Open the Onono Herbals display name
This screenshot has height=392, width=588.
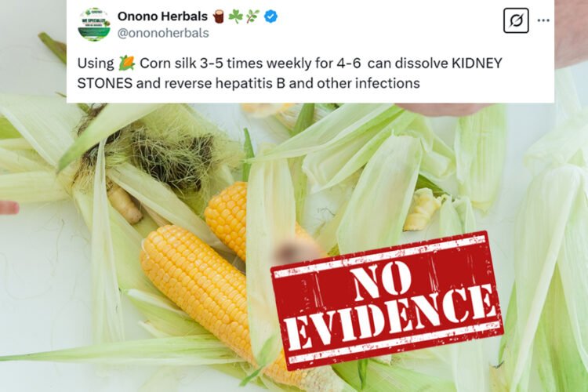coord(162,16)
